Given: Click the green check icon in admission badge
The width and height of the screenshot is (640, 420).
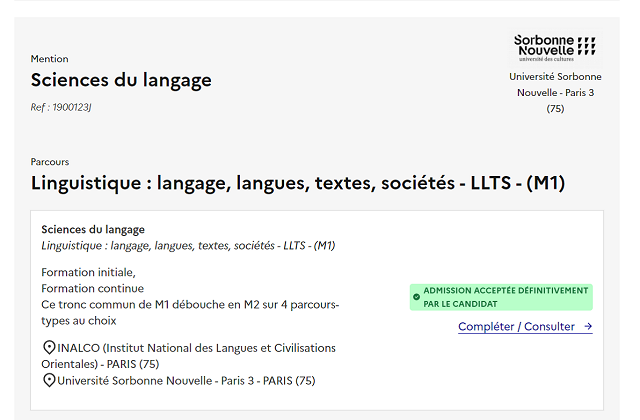Looking at the screenshot, I should pos(416,297).
